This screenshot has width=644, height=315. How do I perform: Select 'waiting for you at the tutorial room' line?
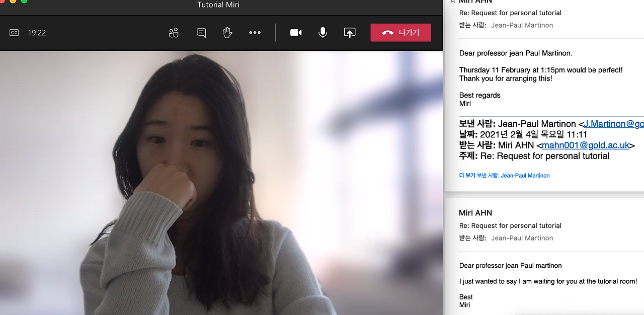point(548,282)
